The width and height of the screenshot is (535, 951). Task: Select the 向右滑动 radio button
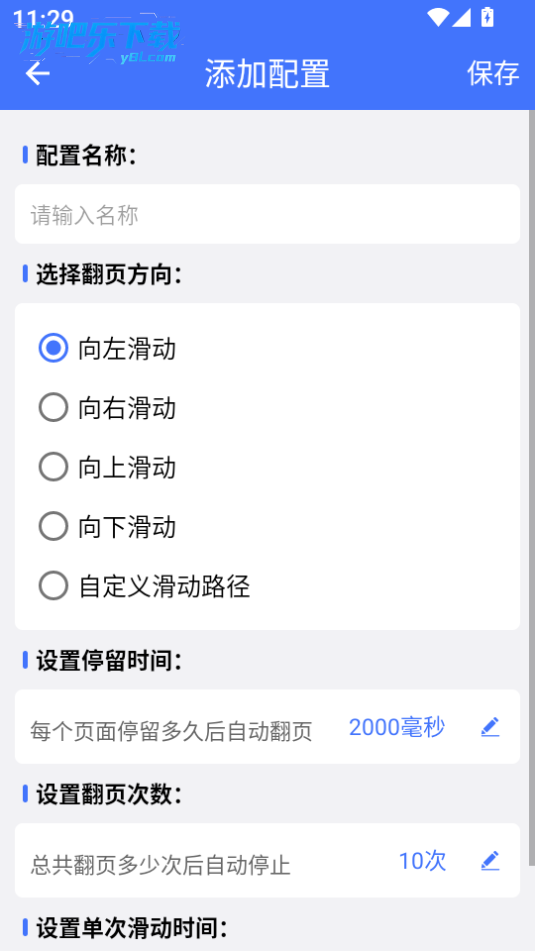pos(53,408)
